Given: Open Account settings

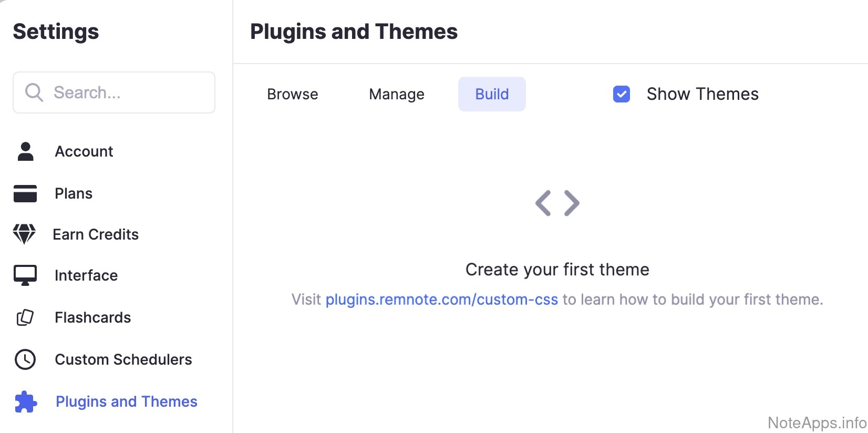Looking at the screenshot, I should click(x=84, y=151).
